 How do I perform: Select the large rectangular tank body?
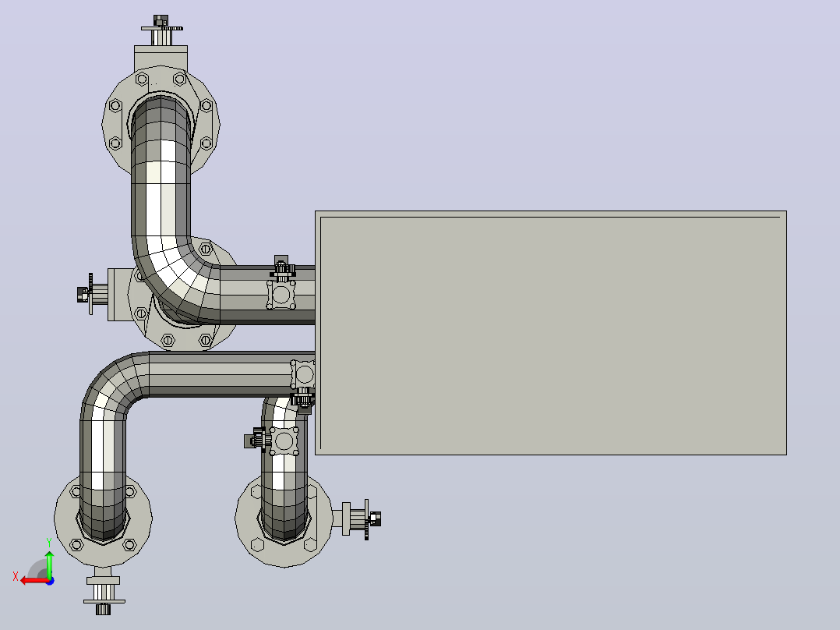pyautogui.click(x=551, y=332)
